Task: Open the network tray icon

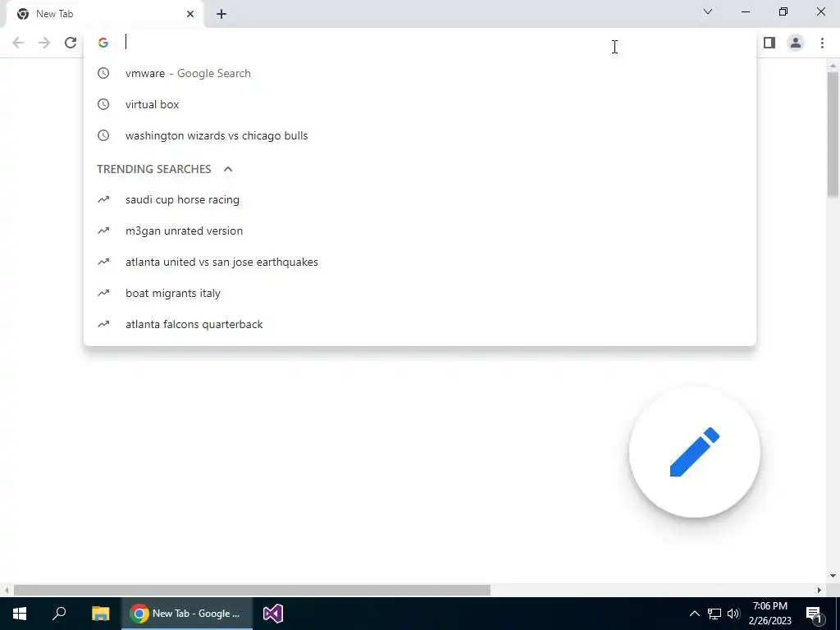Action: click(714, 614)
